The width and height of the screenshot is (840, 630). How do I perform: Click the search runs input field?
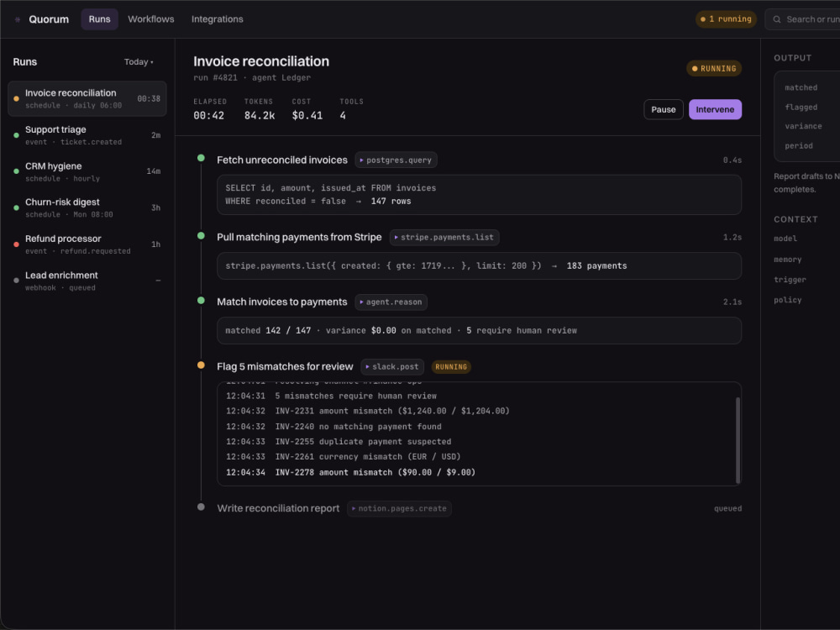[x=802, y=19]
